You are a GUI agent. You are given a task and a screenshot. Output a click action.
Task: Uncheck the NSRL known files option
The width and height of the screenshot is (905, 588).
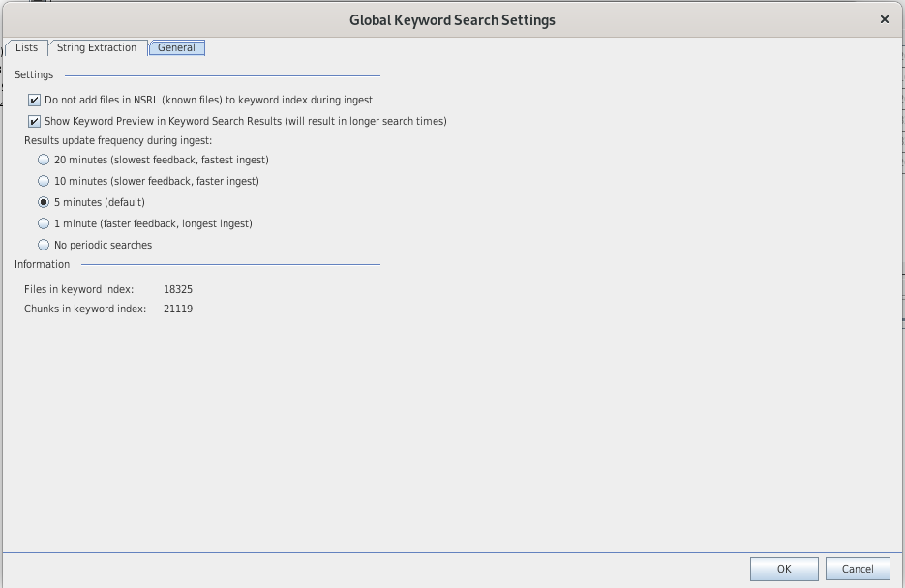pos(35,101)
